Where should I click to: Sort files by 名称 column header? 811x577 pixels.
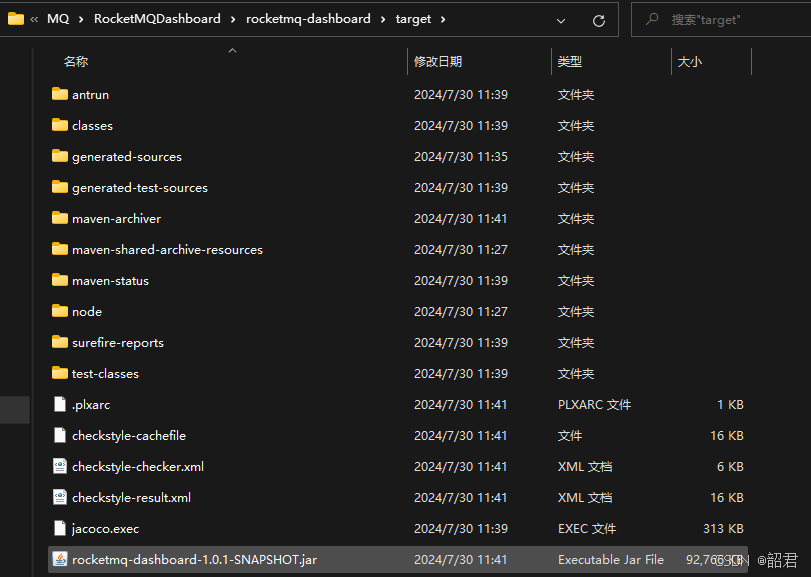(x=76, y=62)
